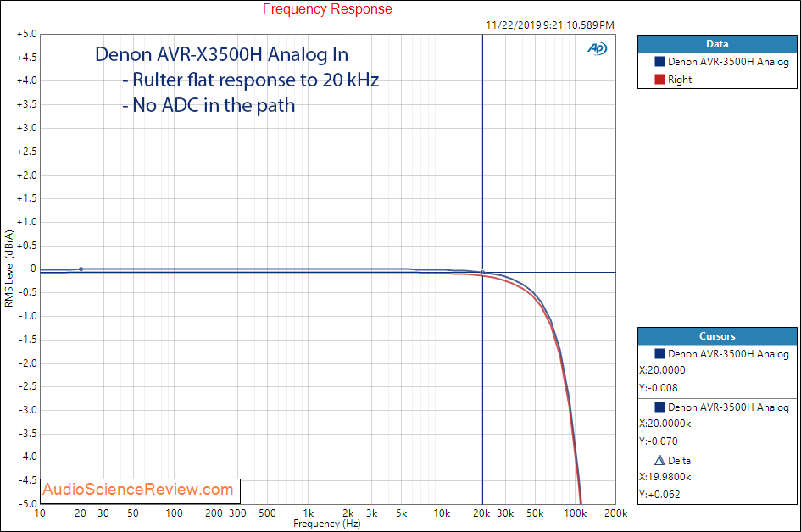Select the blue Denon AVR-3500H Analog legend swatch
801x532 pixels.
coord(659,62)
